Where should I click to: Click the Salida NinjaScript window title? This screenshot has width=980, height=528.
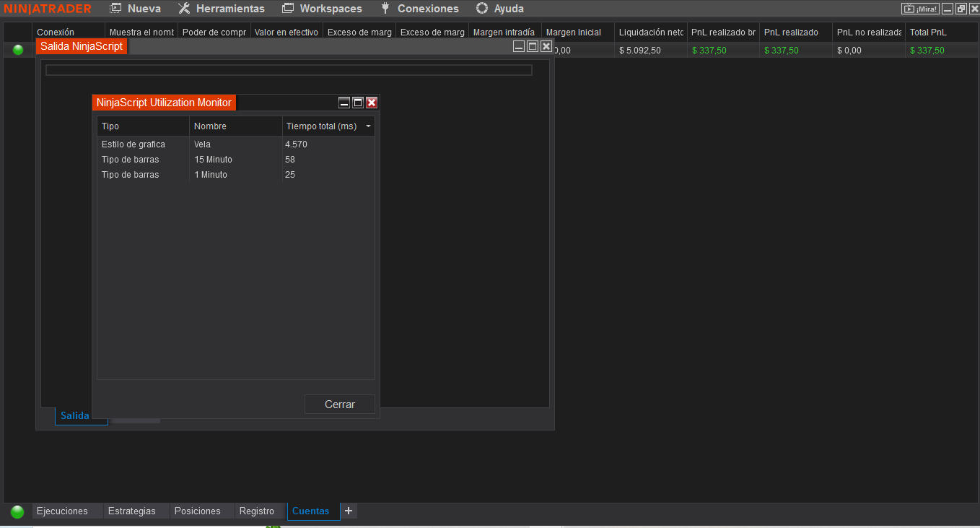(x=82, y=46)
